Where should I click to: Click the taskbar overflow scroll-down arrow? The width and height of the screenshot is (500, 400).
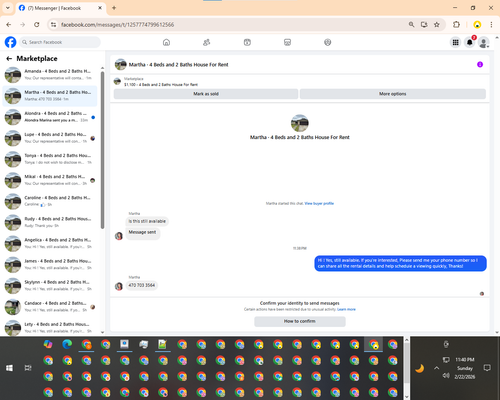(407, 397)
